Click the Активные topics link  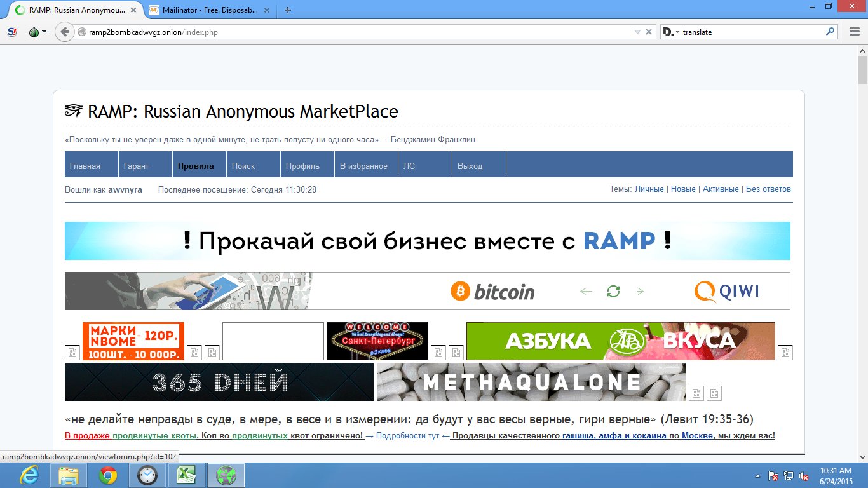(721, 189)
